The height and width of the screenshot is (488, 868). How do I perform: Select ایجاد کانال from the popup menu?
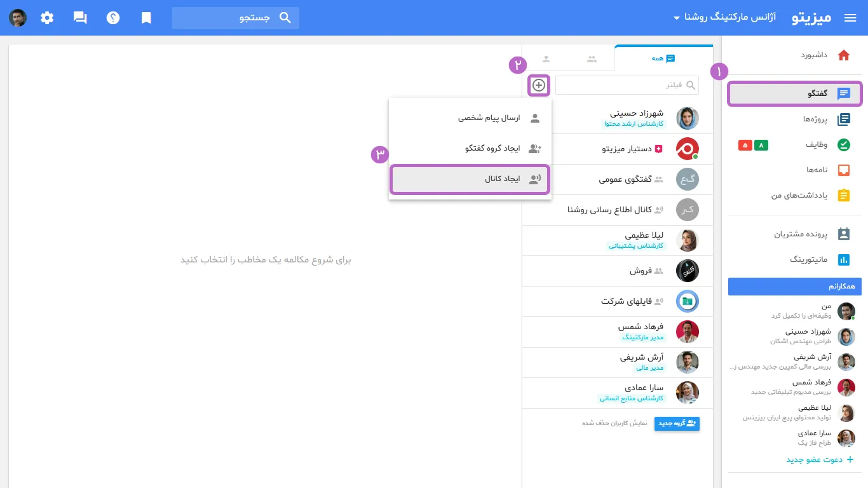[x=470, y=179]
